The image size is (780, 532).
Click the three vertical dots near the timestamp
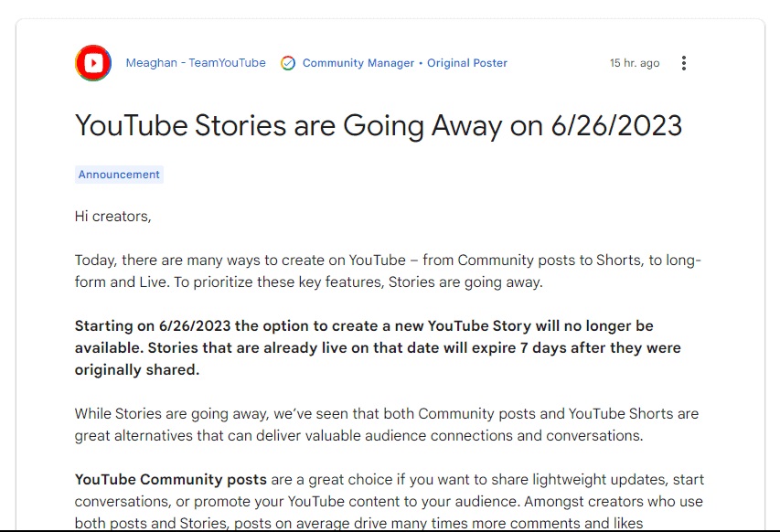(683, 62)
